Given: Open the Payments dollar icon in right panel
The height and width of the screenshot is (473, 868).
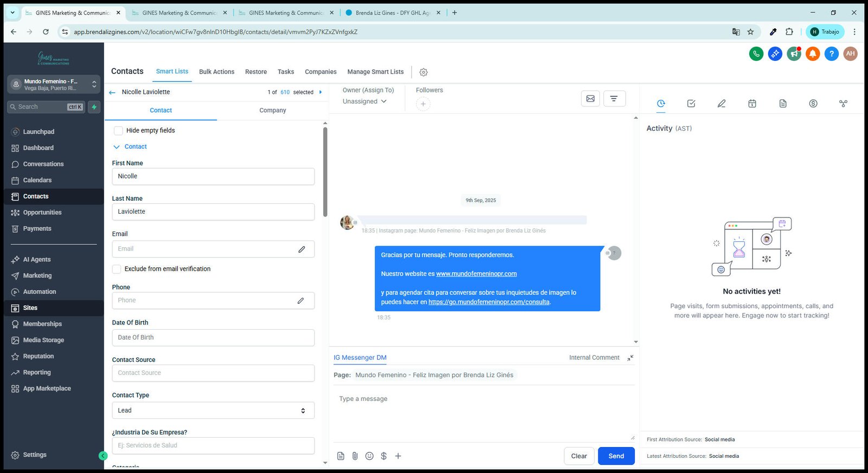Looking at the screenshot, I should point(813,104).
